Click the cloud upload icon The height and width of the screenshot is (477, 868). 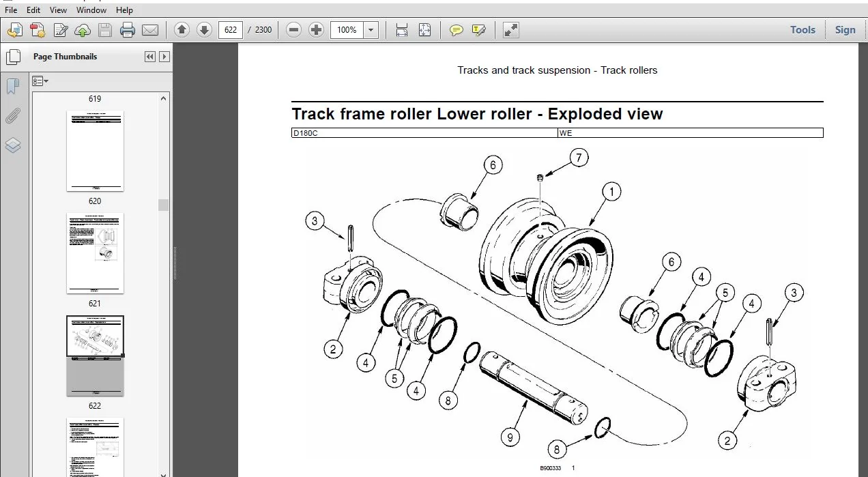pyautogui.click(x=83, y=30)
